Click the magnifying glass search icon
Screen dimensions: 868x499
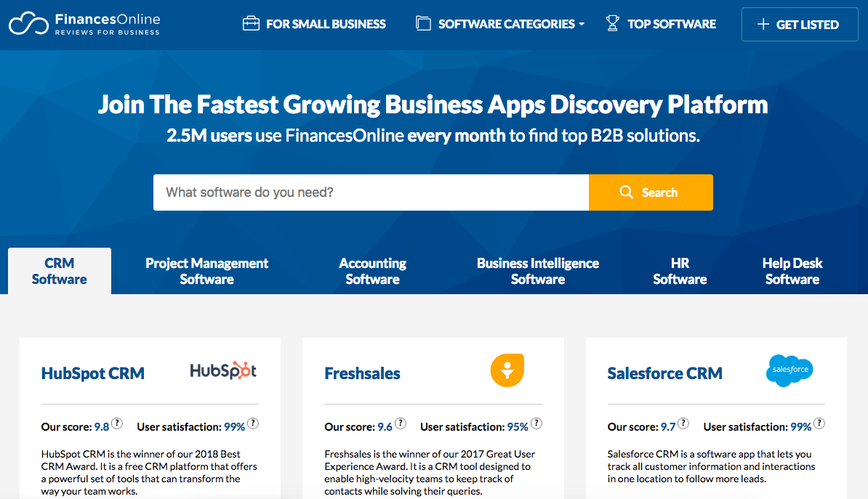pyautogui.click(x=626, y=192)
